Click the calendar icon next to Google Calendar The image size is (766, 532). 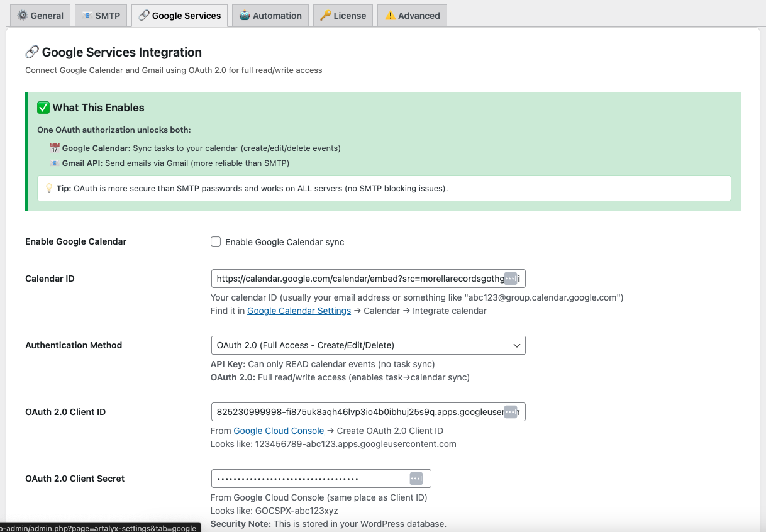(55, 148)
